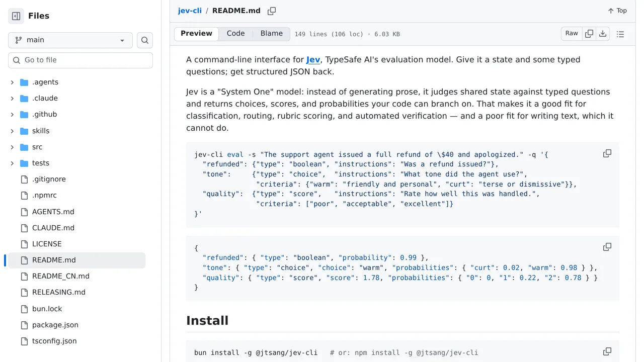
Task: Open the src folder
Action: (x=37, y=147)
